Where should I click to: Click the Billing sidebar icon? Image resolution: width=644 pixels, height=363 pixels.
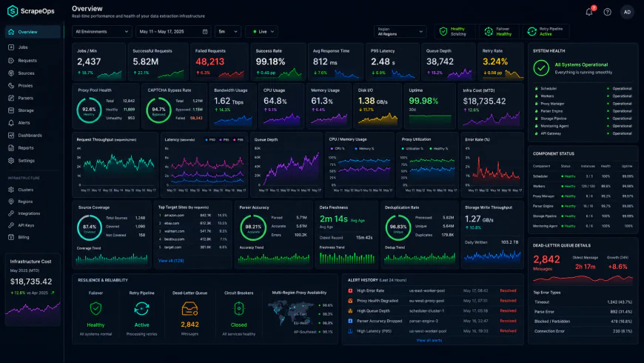tap(11, 237)
